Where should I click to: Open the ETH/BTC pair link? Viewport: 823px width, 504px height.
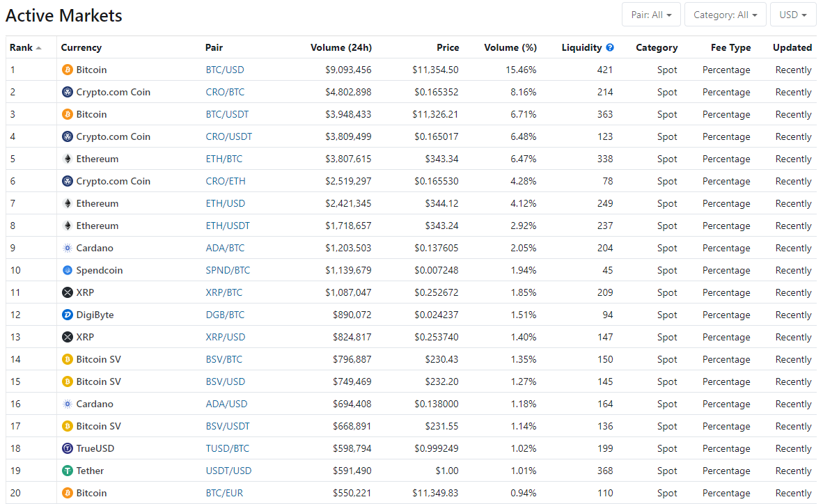click(224, 159)
